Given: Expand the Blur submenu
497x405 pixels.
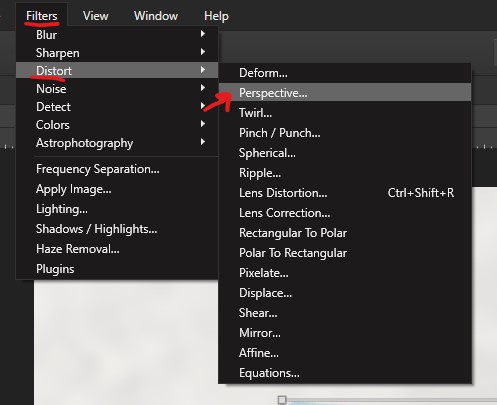Looking at the screenshot, I should (x=117, y=35).
